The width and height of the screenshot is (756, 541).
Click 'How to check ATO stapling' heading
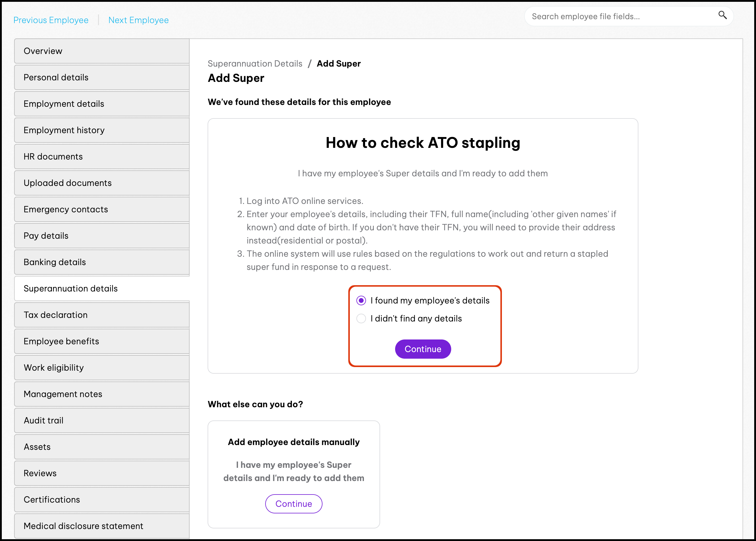[x=423, y=142]
